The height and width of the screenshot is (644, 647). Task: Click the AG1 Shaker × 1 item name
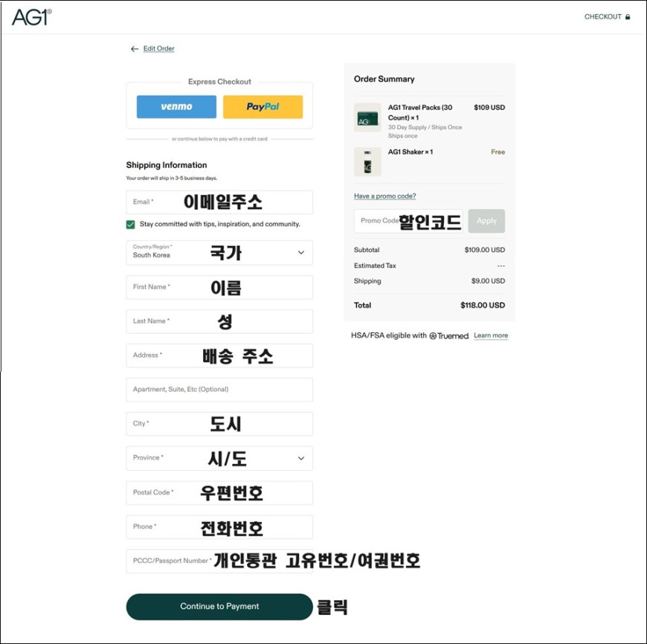tap(411, 152)
